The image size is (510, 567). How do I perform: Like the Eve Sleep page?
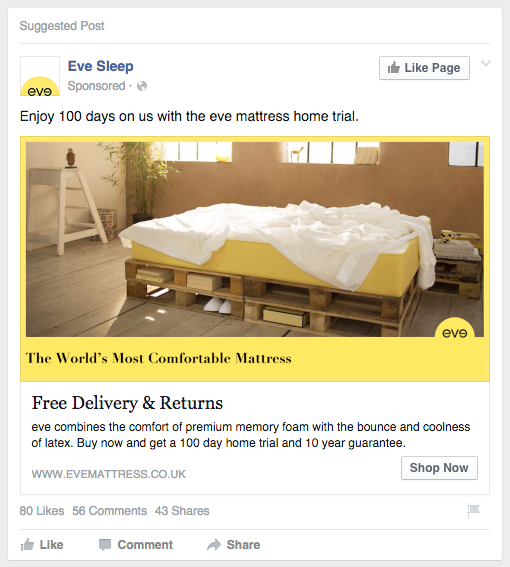pos(424,68)
